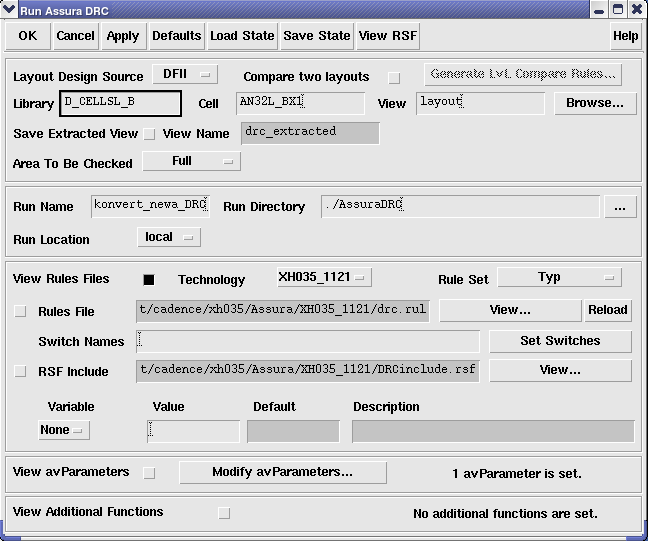Open View RSF
Viewport: 648px width, 541px height.
click(x=388, y=36)
